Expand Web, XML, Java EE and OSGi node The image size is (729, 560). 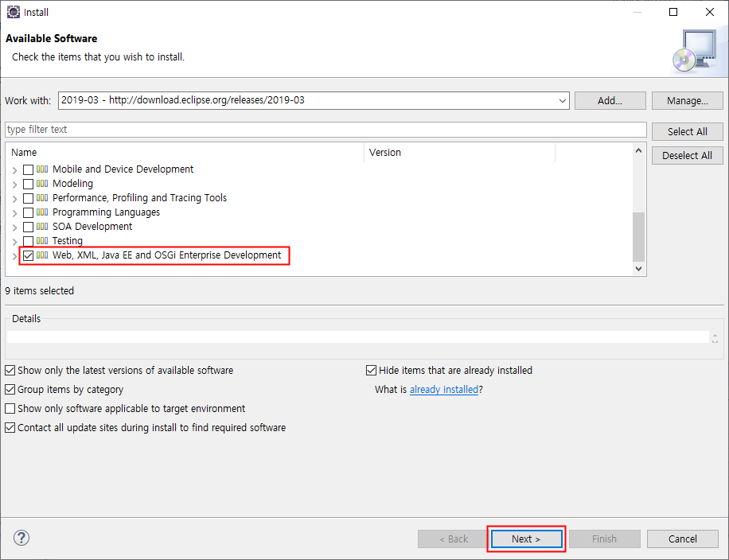[15, 256]
